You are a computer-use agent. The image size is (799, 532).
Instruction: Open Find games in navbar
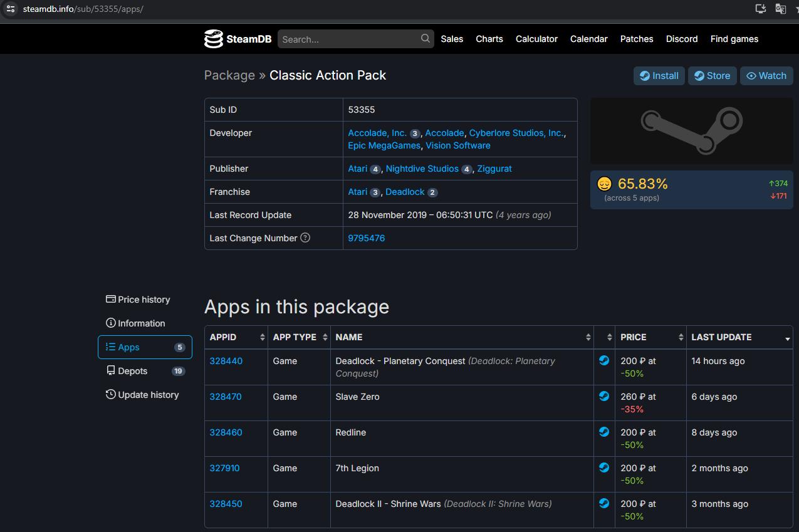tap(734, 39)
